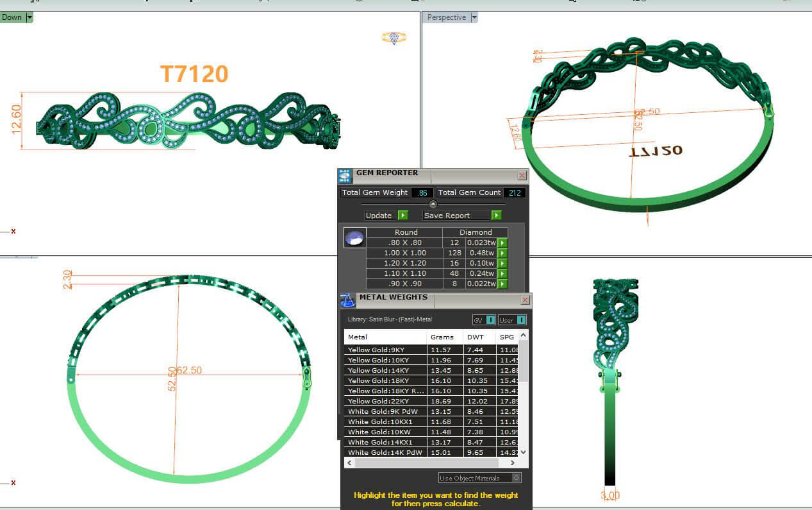Close the Gem Reporter panel
Screen dimensions: 812x510
point(522,175)
